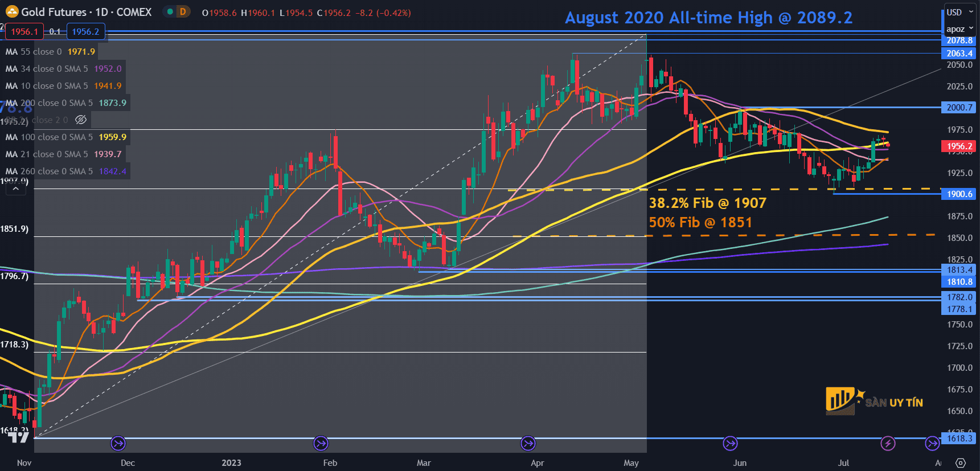Select the MA 55 close indicator legend
The height and width of the screenshot is (471, 980).
[51, 51]
